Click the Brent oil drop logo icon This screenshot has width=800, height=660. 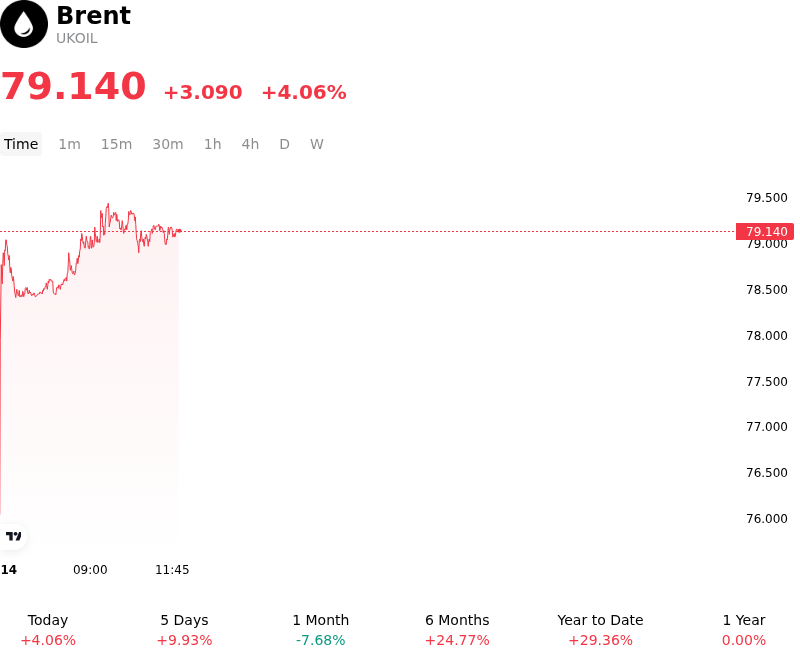(x=23, y=24)
